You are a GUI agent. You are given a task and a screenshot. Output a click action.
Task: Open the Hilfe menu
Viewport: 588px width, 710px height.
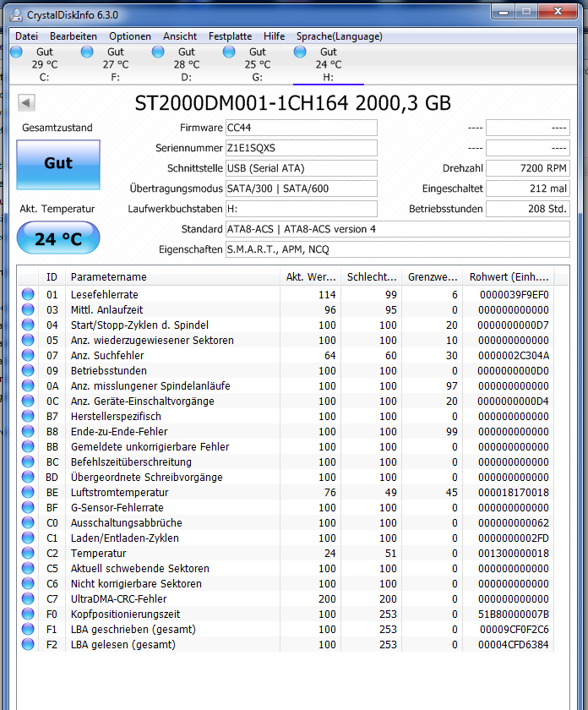pos(274,36)
